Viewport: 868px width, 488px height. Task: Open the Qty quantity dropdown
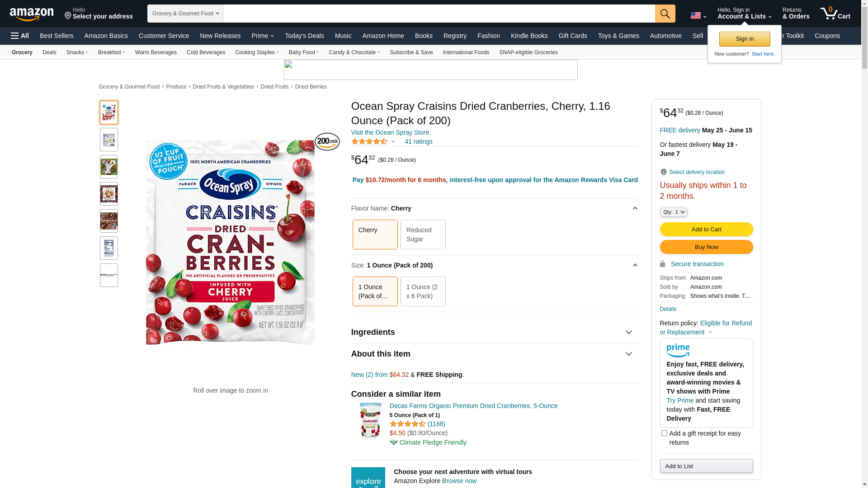673,212
